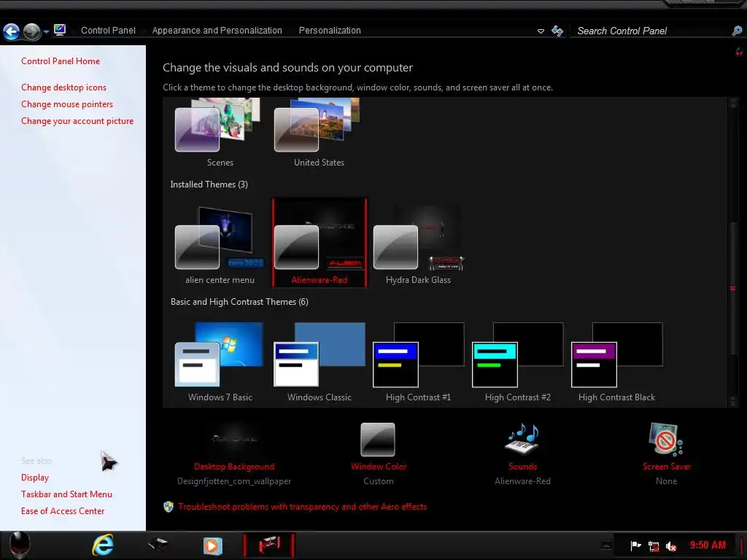The image size is (747, 560).
Task: Click the Personalization monitor icon in address bar
Action: tap(60, 30)
